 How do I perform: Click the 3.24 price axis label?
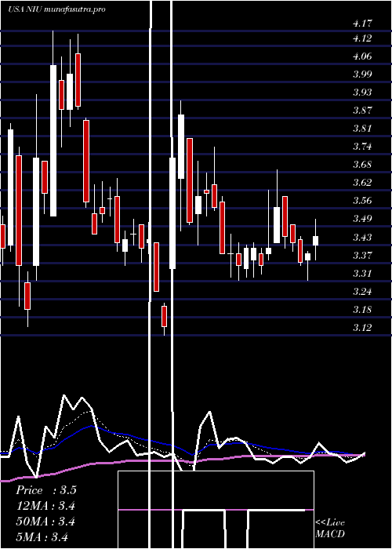coord(362,291)
